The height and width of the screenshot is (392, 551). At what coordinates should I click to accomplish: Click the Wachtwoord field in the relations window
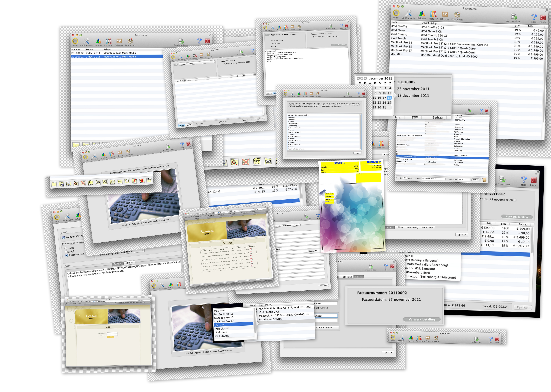[x=464, y=179]
